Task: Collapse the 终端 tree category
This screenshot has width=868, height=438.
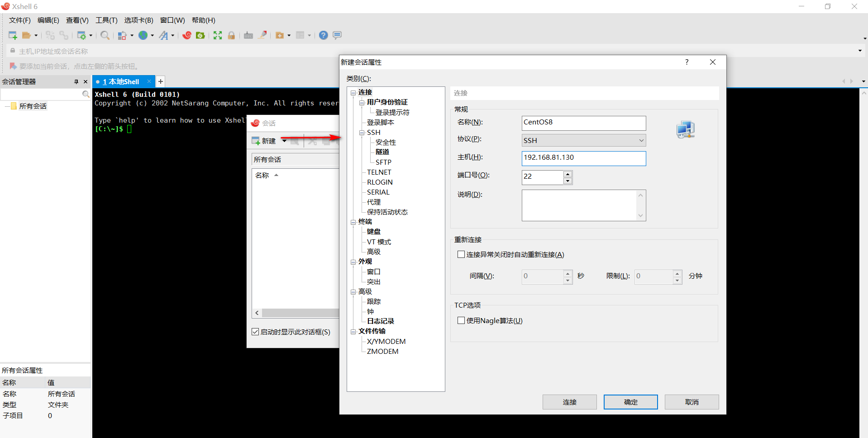Action: (353, 222)
